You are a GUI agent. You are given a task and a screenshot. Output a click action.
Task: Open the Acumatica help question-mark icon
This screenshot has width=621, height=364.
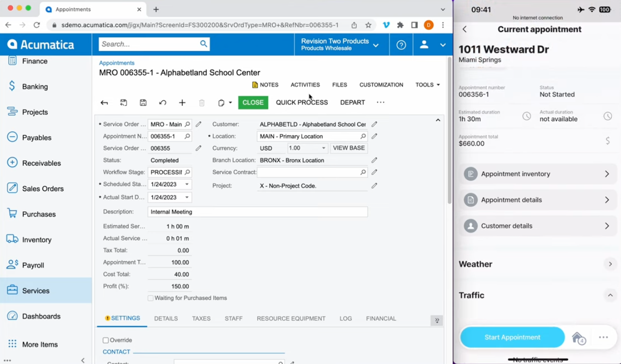(x=401, y=45)
